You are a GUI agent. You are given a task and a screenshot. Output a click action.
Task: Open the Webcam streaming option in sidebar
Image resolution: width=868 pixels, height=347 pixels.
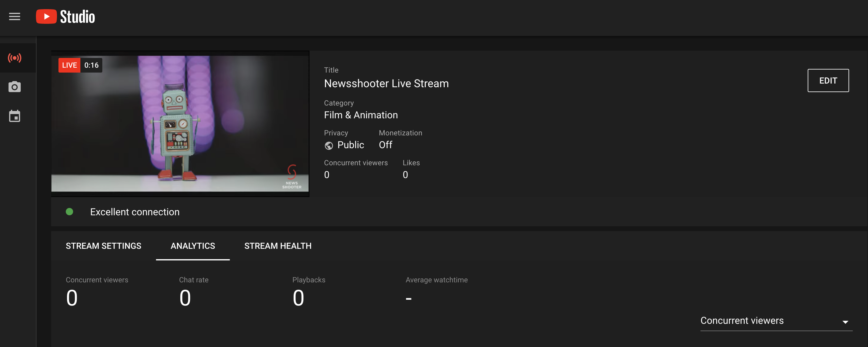[x=15, y=87]
